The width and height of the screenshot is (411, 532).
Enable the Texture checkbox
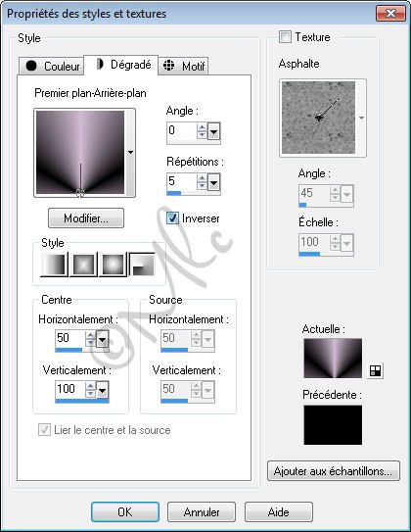(285, 36)
